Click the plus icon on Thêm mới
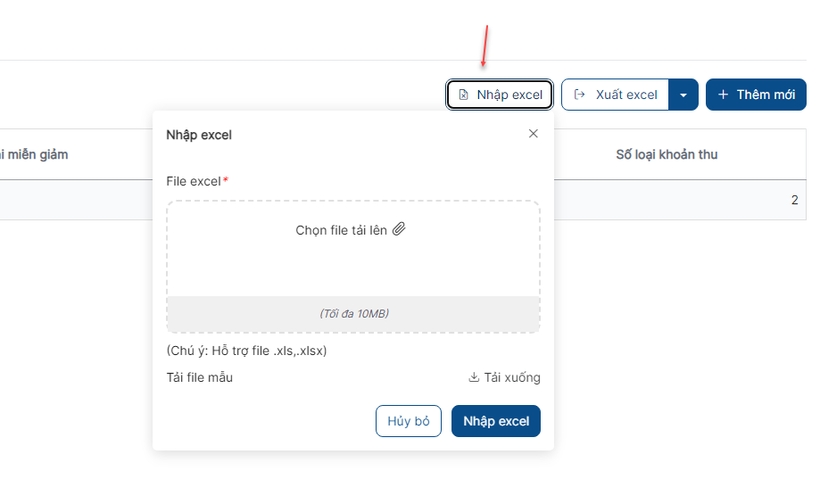The image size is (820, 504). [x=723, y=95]
